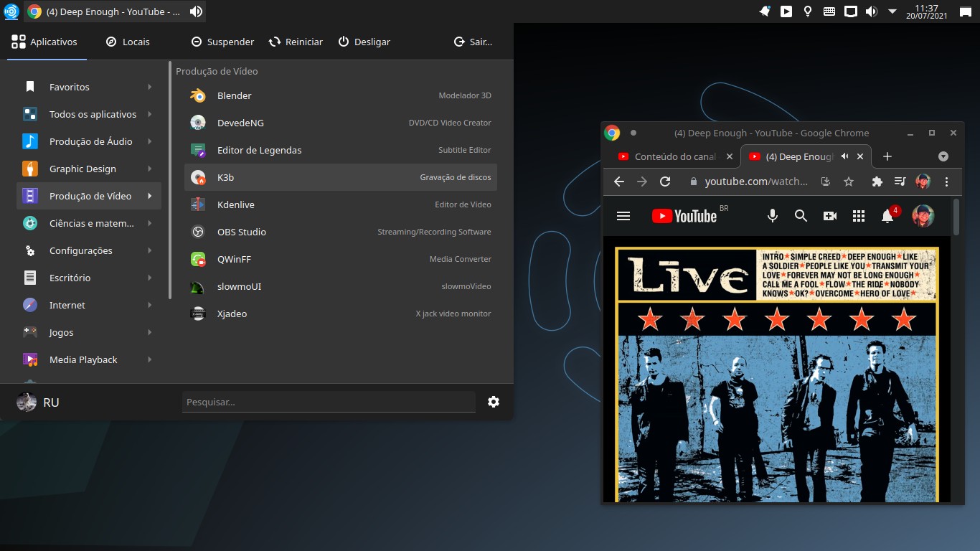Expand Jogos category

[89, 332]
